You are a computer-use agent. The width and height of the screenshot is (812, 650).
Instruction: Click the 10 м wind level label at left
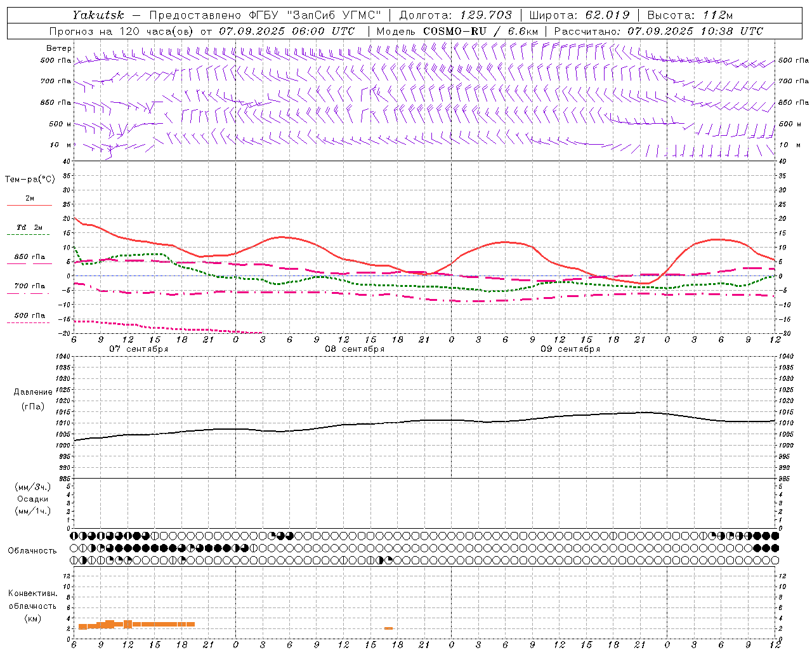pos(60,145)
